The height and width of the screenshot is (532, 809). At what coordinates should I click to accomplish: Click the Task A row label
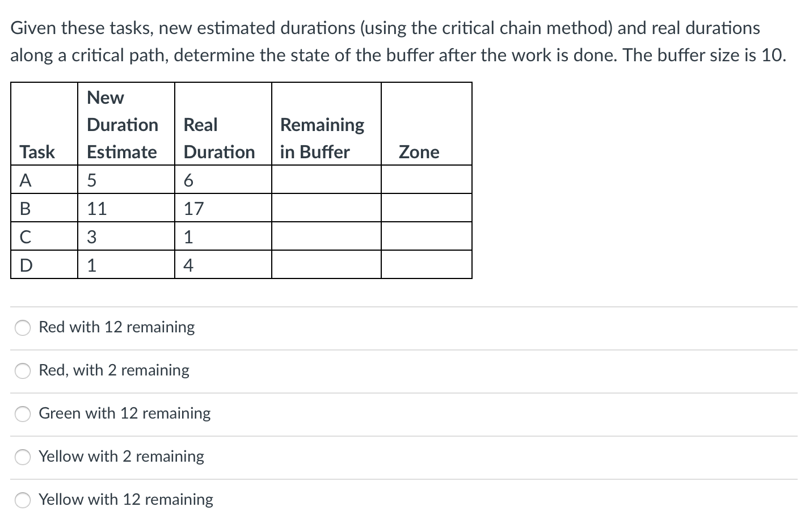pyautogui.click(x=25, y=180)
